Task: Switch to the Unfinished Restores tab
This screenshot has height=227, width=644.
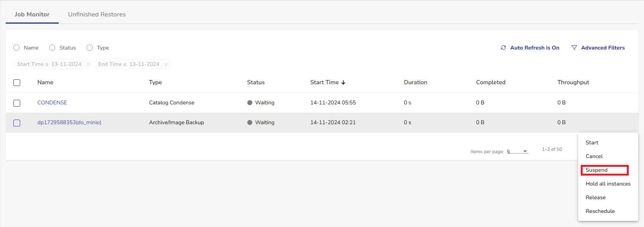Action: [x=97, y=14]
